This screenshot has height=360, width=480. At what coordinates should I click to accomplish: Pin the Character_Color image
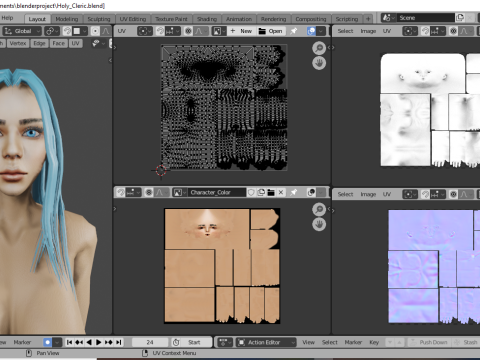pyautogui.click(x=294, y=192)
